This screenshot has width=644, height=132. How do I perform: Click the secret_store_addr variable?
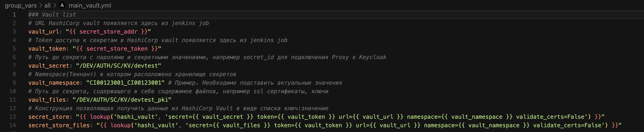click(x=108, y=31)
